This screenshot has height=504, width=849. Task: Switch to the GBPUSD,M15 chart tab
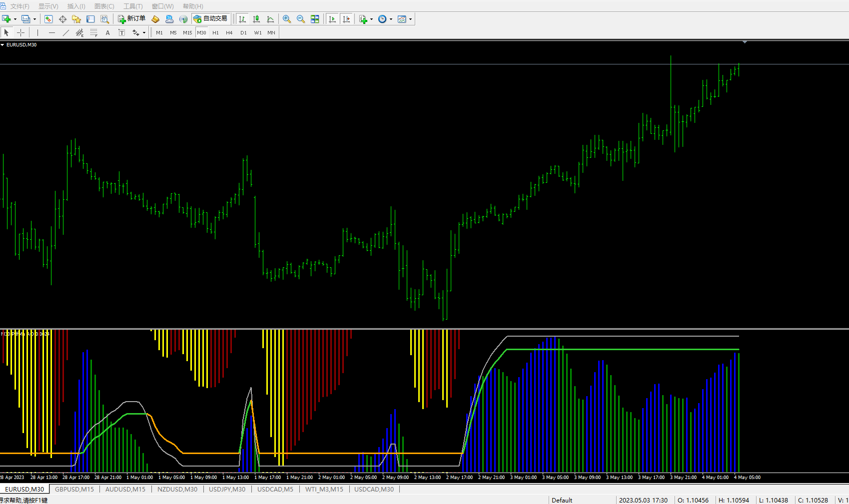[x=74, y=489]
